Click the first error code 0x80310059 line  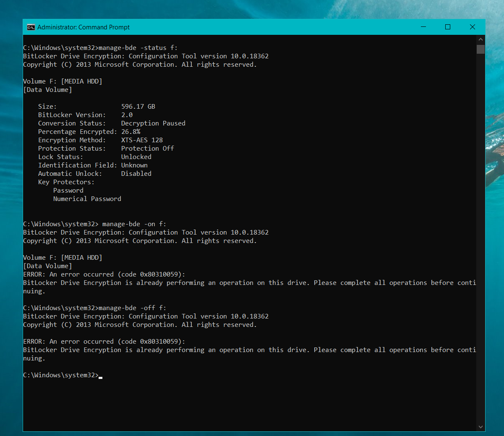pos(104,274)
